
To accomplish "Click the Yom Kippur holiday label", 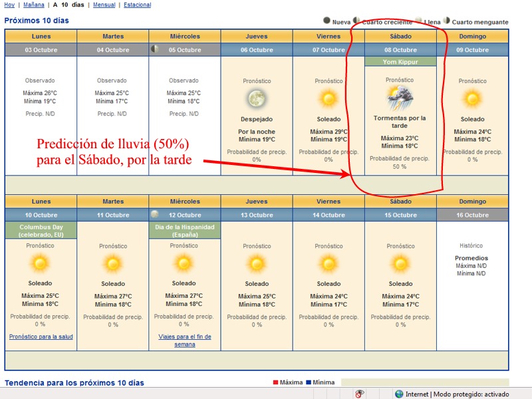I will (x=400, y=62).
